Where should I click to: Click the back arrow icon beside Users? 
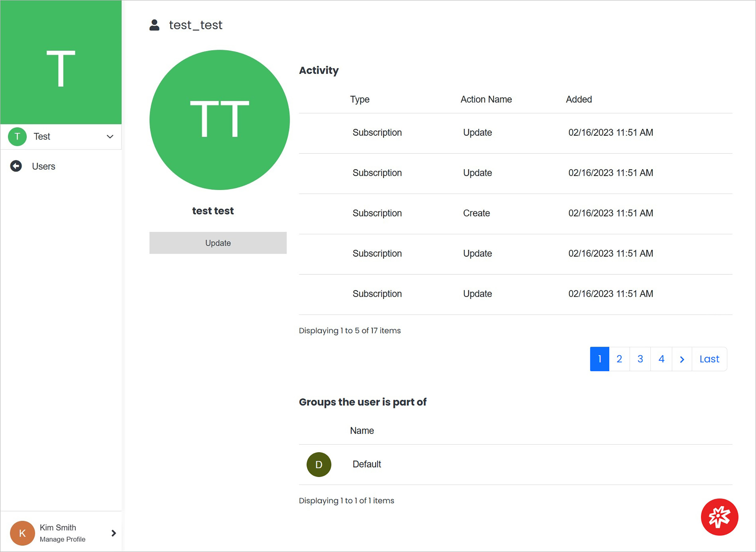(x=16, y=166)
